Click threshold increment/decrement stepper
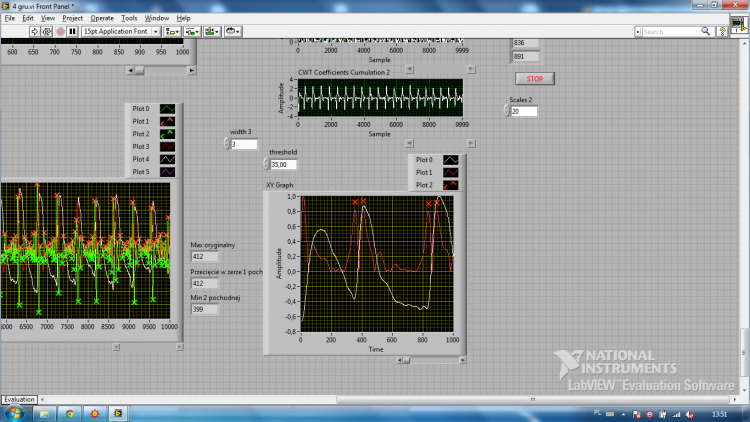The image size is (750, 422). point(266,165)
